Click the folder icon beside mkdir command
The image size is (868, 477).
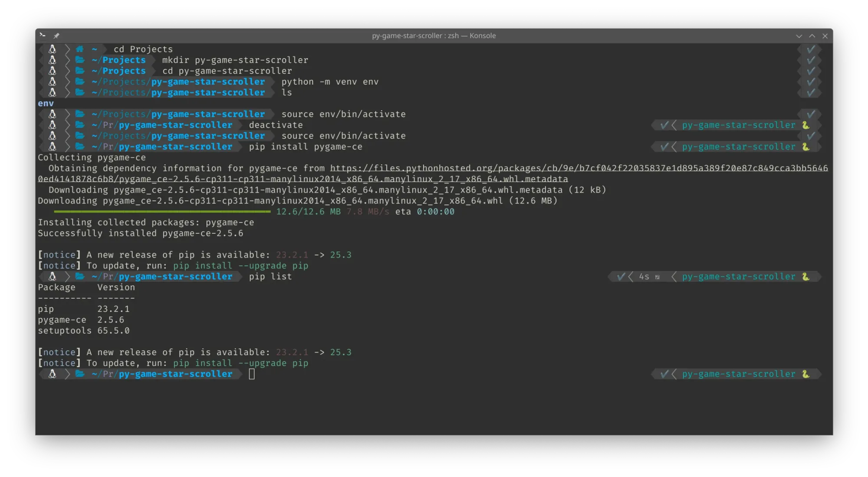point(80,60)
